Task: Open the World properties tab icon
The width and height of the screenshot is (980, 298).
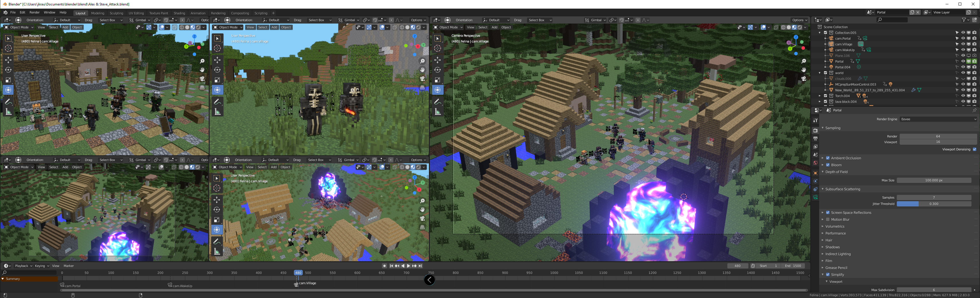Action: pos(815,163)
